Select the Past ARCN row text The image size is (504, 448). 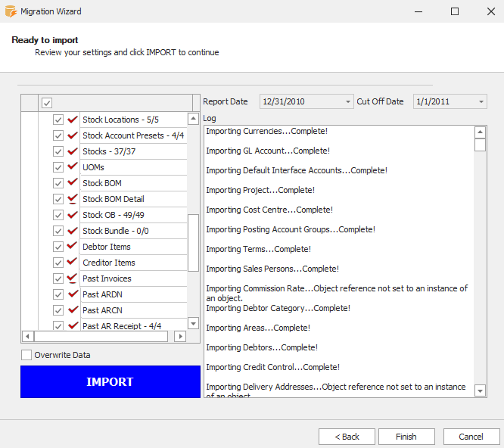click(x=102, y=310)
